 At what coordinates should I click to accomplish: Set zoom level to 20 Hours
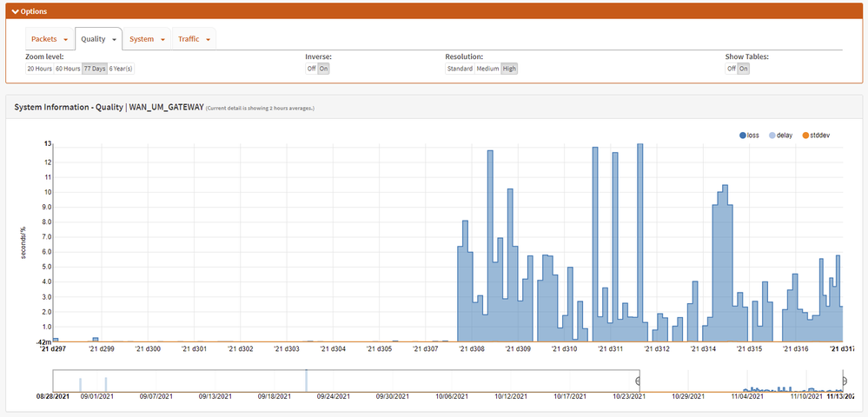tap(40, 69)
